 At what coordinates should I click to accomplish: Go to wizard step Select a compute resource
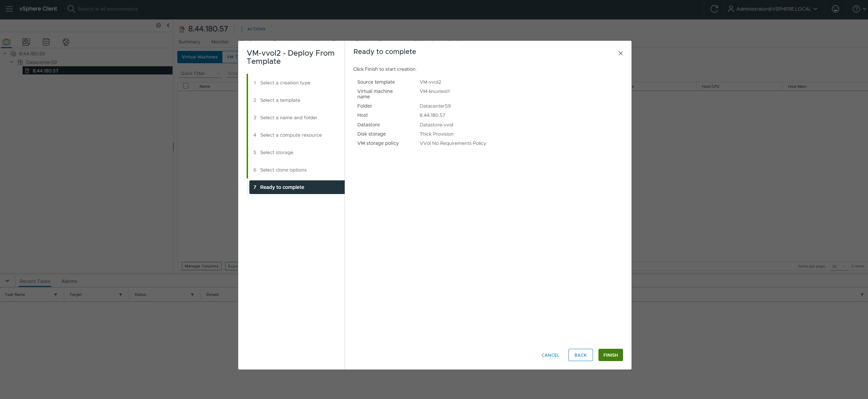tap(291, 135)
